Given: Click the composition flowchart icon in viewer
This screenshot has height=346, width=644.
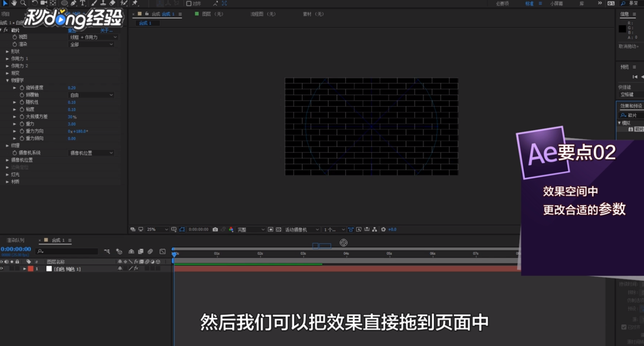Looking at the screenshot, I should [x=374, y=229].
